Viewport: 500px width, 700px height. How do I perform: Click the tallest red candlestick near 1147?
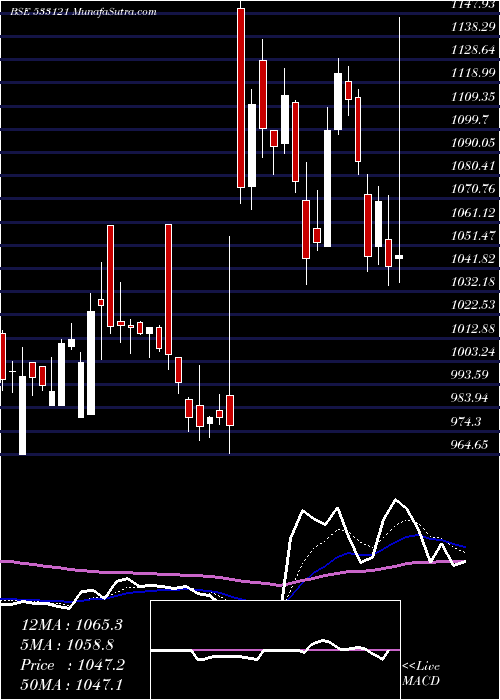pos(241,98)
